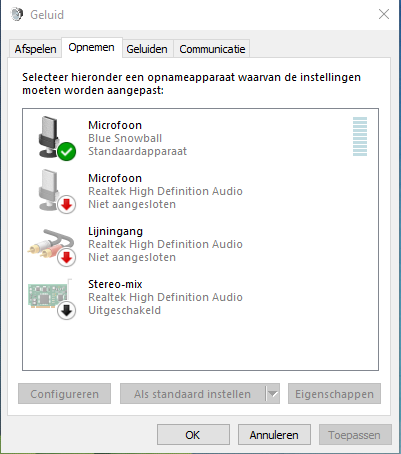The image size is (401, 454).
Task: Click the green checkmark default device badge
Action: click(67, 151)
